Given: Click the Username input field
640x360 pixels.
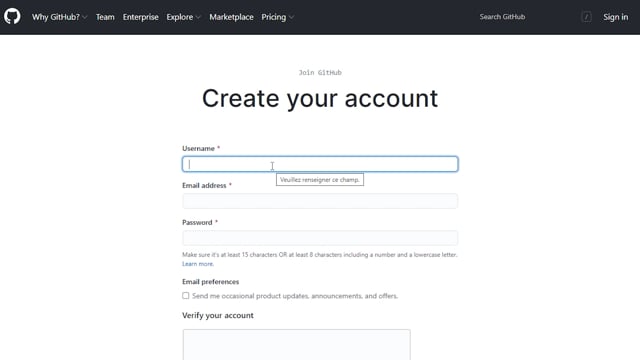Looking at the screenshot, I should pyautogui.click(x=320, y=164).
